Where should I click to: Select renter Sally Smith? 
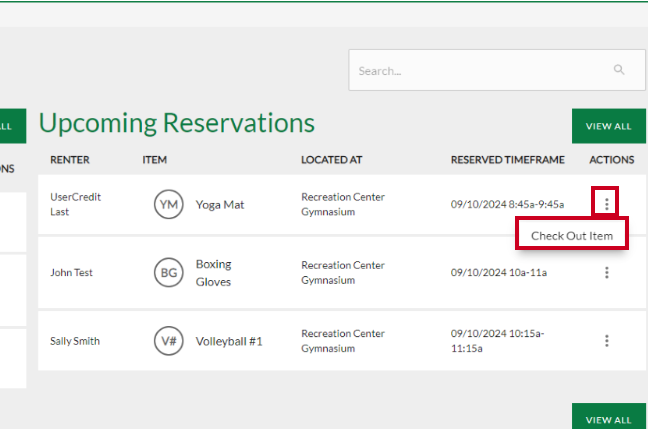point(75,341)
